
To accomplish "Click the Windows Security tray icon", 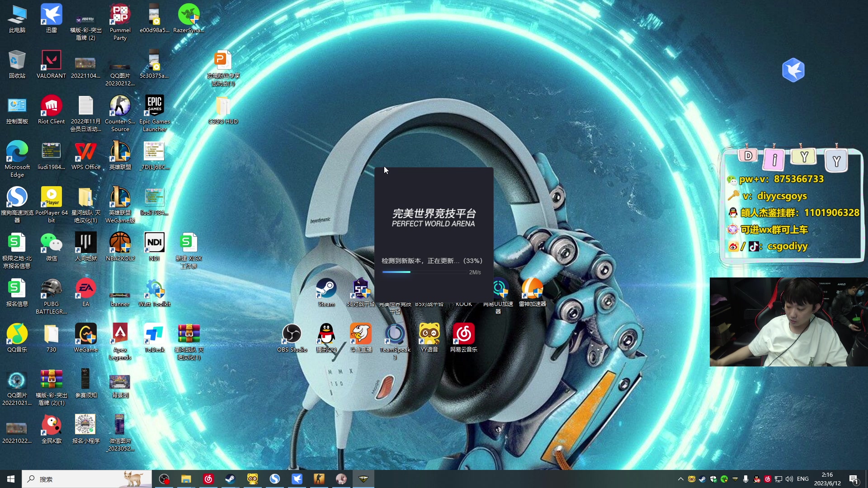I will pos(713,479).
